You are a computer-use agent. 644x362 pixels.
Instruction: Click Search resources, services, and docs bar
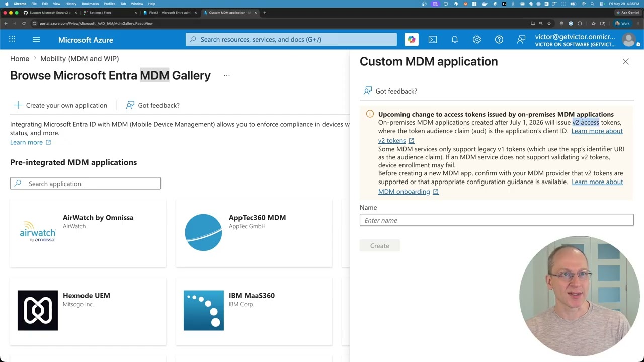click(x=291, y=39)
